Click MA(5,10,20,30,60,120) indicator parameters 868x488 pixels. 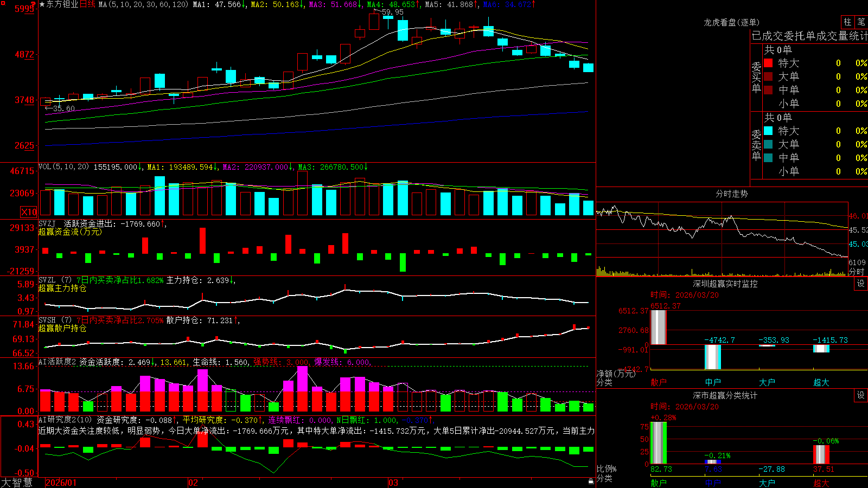pos(143,4)
